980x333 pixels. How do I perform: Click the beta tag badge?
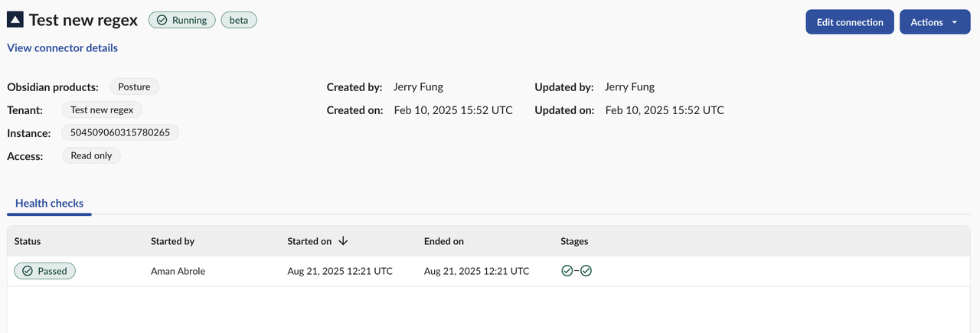239,21
